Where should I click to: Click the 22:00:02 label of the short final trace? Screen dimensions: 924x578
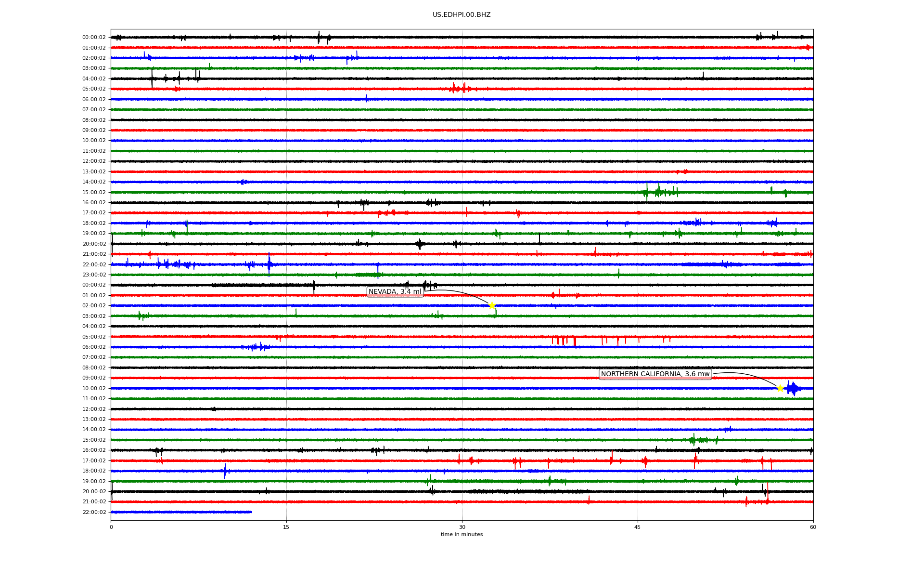point(94,512)
